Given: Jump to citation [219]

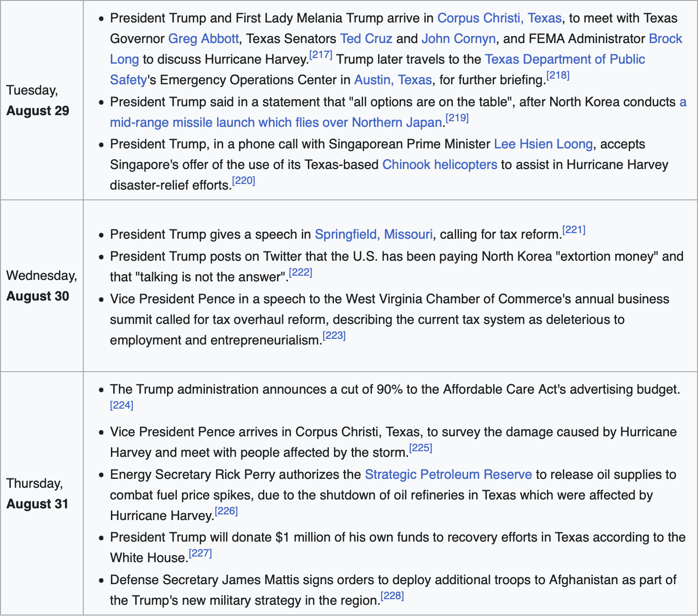Looking at the screenshot, I should (x=457, y=118).
